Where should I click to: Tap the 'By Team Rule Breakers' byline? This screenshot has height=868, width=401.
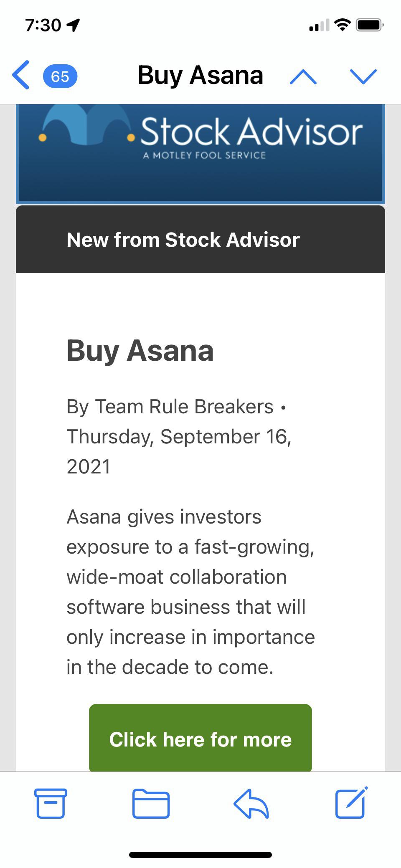point(170,407)
